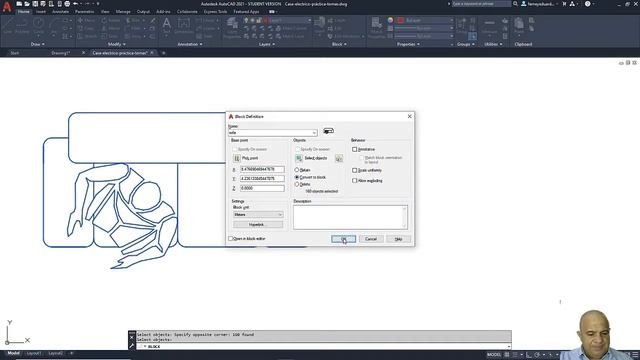Expand the Modify panel flyout
Screen dimensions: 640x360
(116, 44)
